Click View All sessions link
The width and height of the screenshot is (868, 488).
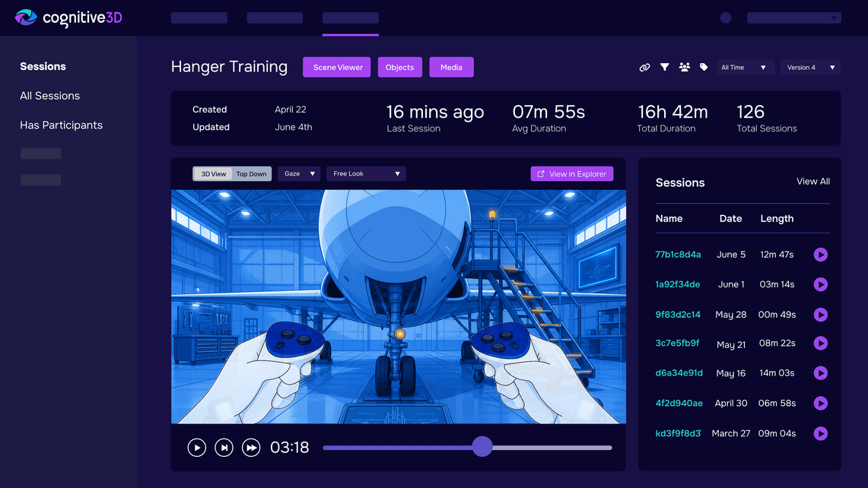tap(812, 182)
